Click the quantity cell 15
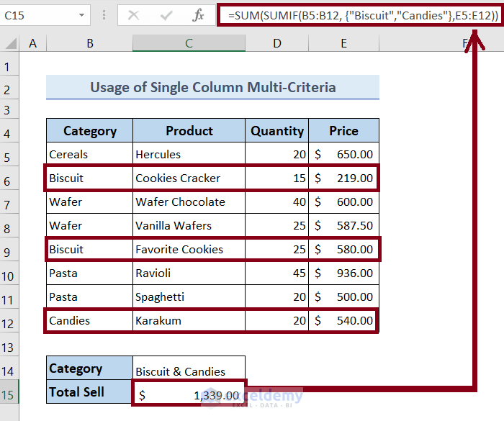The image size is (504, 421). tap(276, 178)
